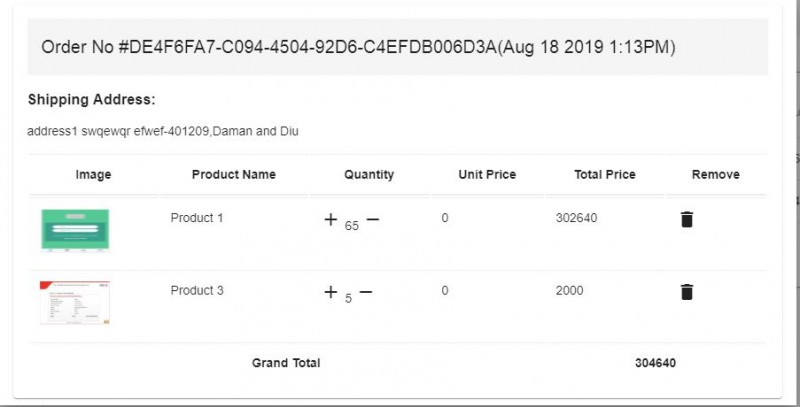Click the Product 3 name text
800x407 pixels.
coord(197,290)
